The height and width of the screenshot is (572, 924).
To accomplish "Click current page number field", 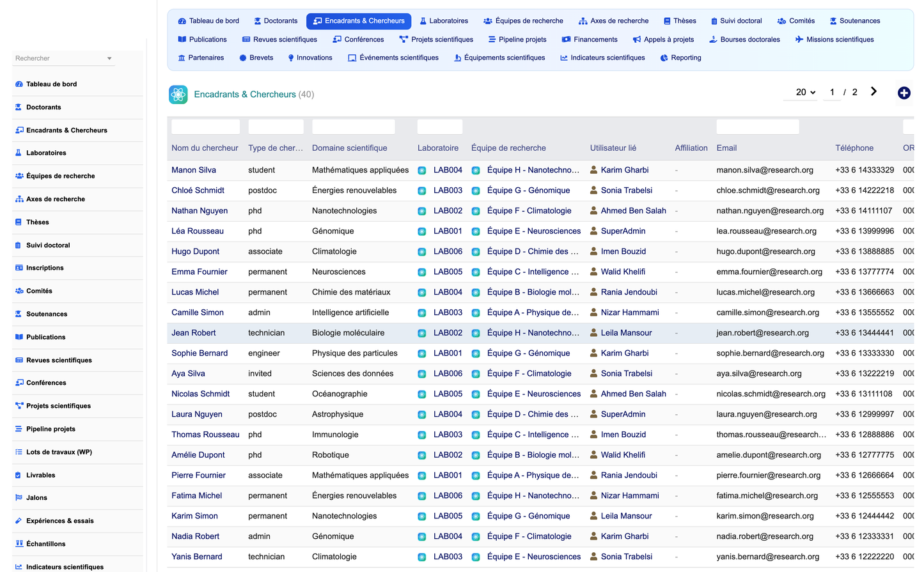I will click(832, 92).
